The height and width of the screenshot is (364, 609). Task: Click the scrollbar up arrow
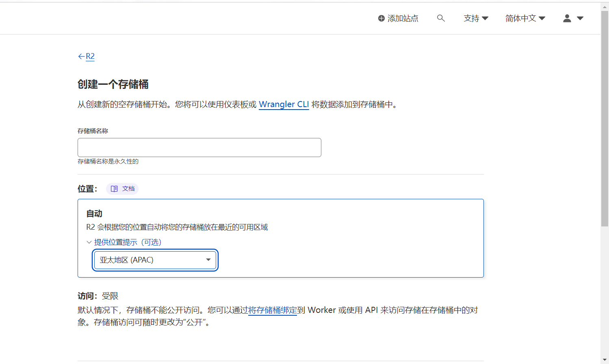tap(605, 7)
